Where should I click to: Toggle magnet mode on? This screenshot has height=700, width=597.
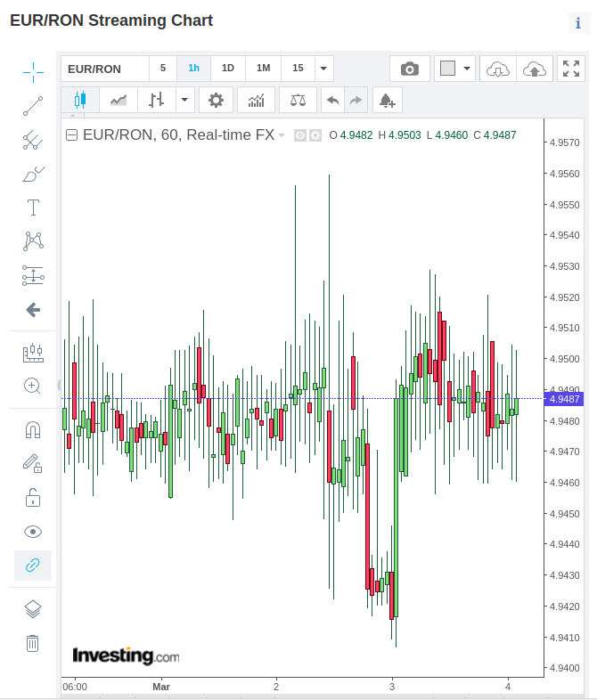pos(33,429)
